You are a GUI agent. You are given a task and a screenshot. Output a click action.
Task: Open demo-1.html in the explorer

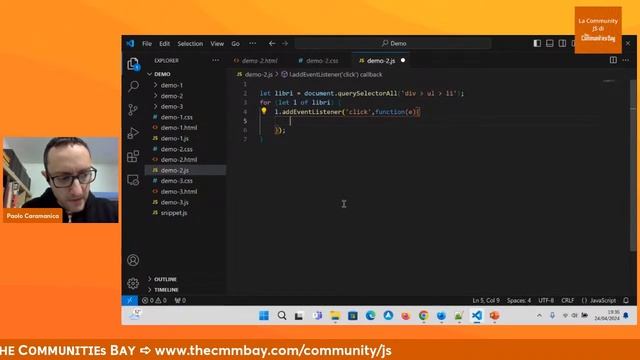pyautogui.click(x=186, y=127)
